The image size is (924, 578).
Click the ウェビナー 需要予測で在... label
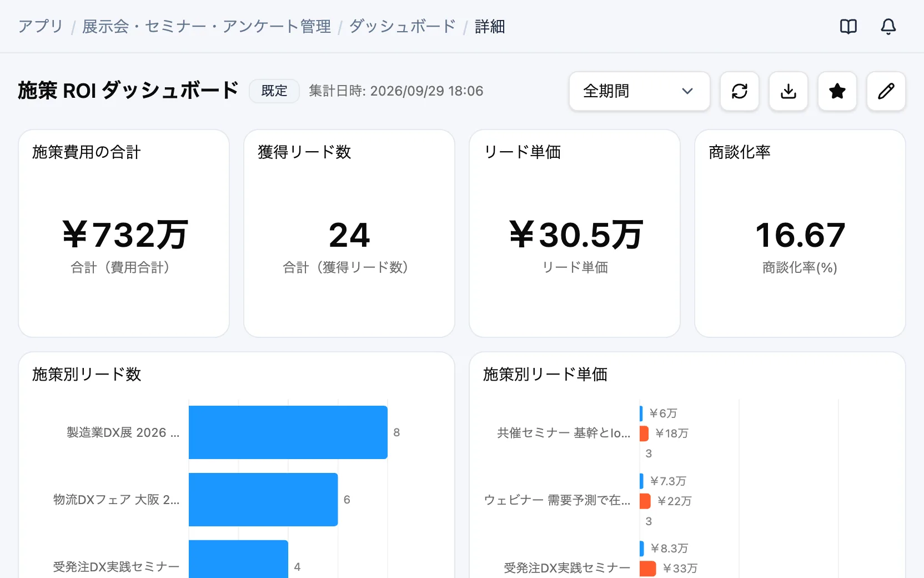tap(557, 501)
